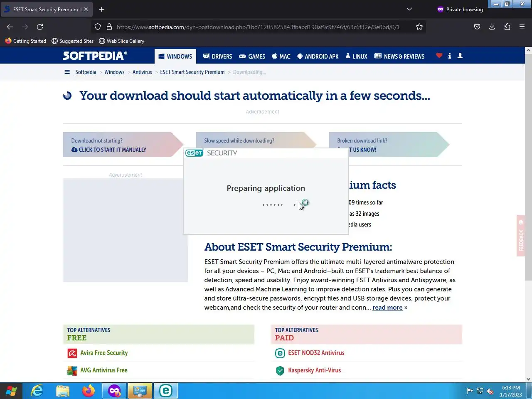
Task: Launch Internet Explorer from the taskbar
Action: click(x=37, y=391)
